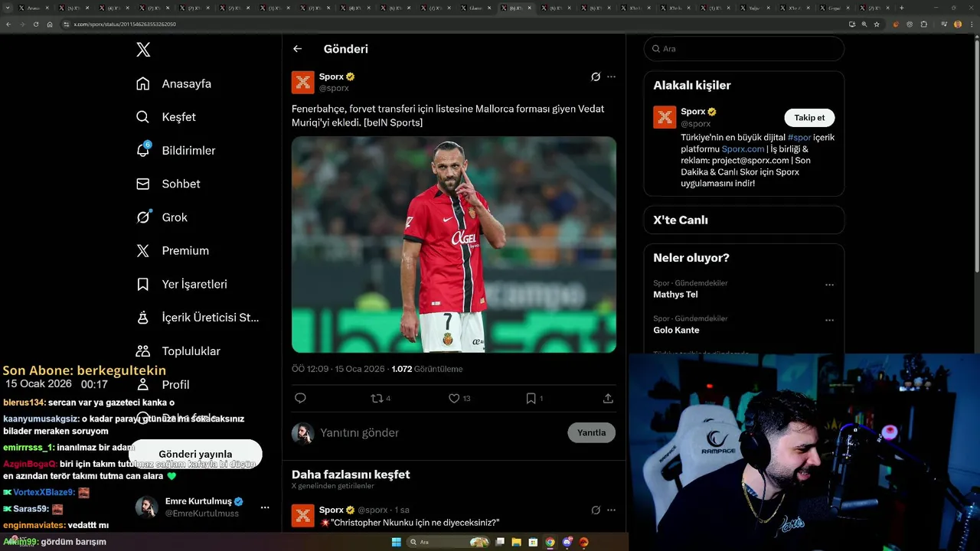Bookmark the post with 1 bookmark
Viewport: 980px width, 551px height.
[x=534, y=398]
